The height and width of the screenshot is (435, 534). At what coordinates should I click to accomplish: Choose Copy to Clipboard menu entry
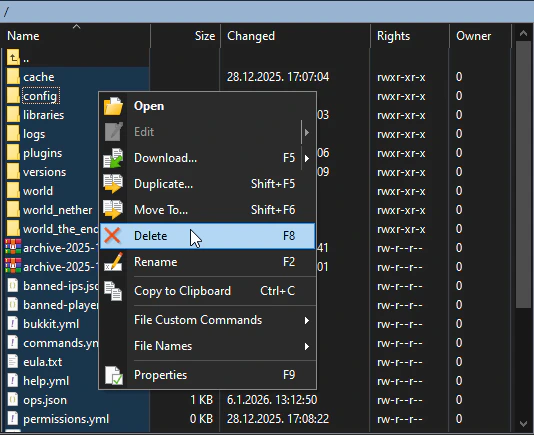207,291
